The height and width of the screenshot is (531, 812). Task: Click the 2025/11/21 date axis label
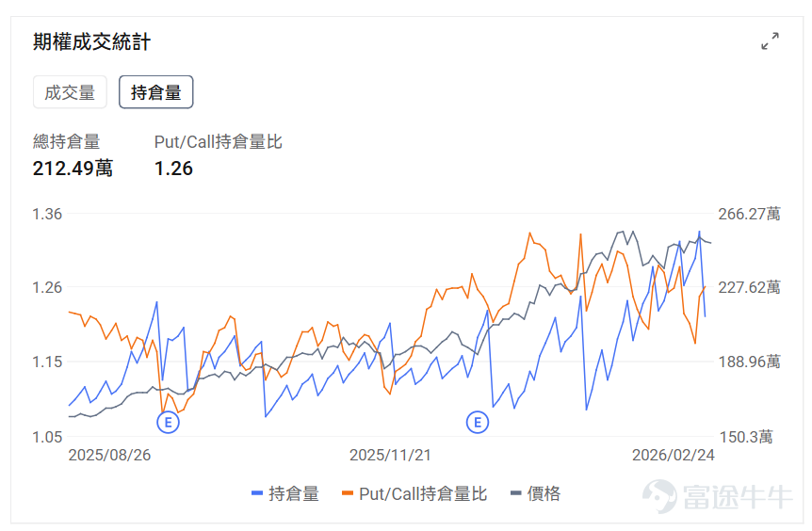point(390,455)
